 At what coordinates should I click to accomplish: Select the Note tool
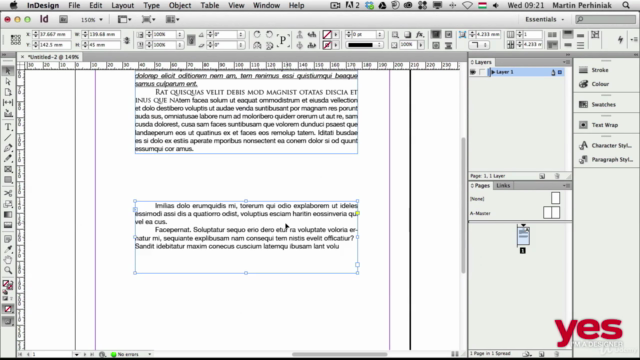[8, 239]
